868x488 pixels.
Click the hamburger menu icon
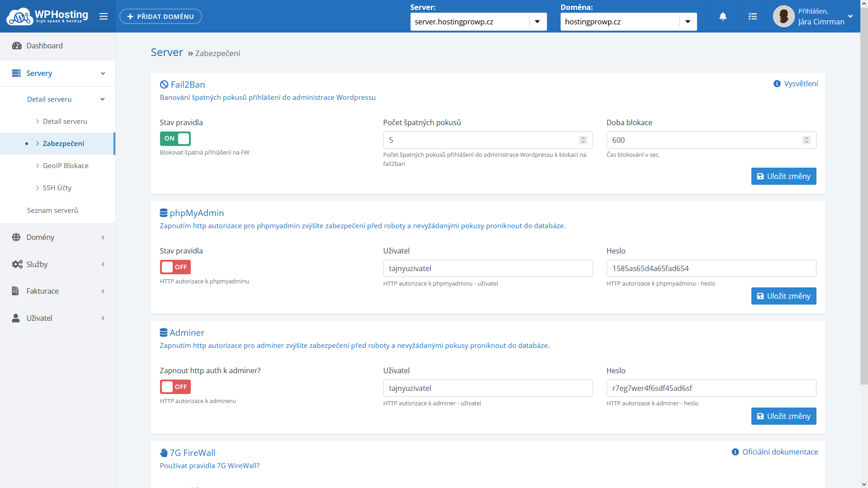104,17
